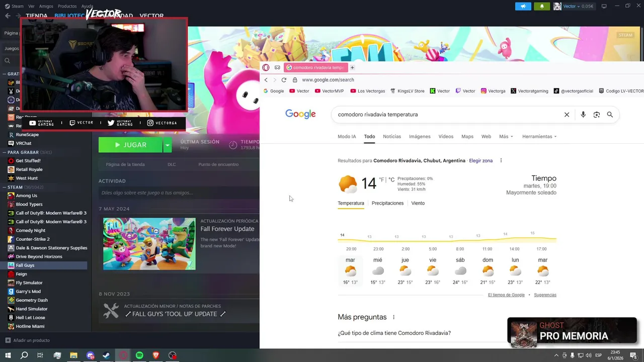This screenshot has width=644, height=362.
Task: Clear the Google search box
Action: (567, 115)
